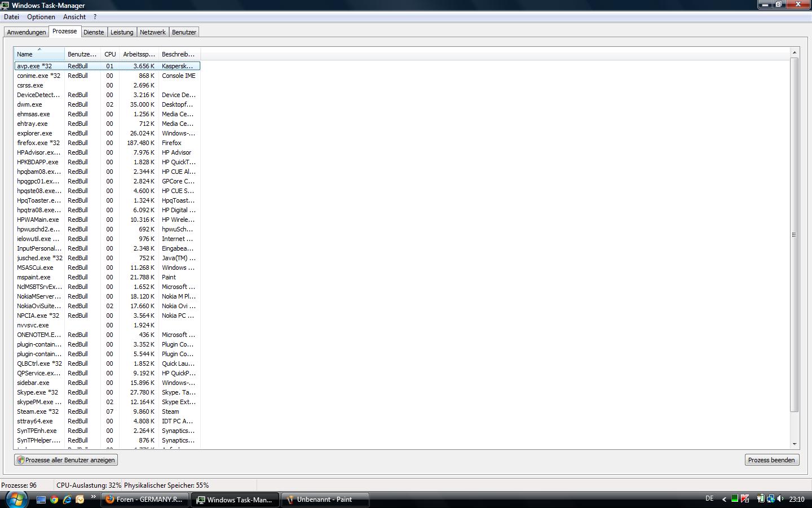The height and width of the screenshot is (508, 812).
Task: Switch to Dienste tab
Action: click(x=94, y=32)
